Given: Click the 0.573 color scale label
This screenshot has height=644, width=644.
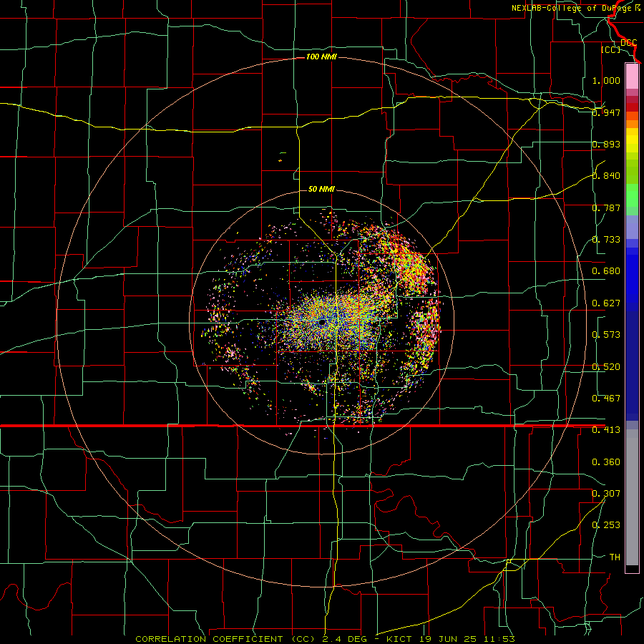Looking at the screenshot, I should (x=606, y=335).
